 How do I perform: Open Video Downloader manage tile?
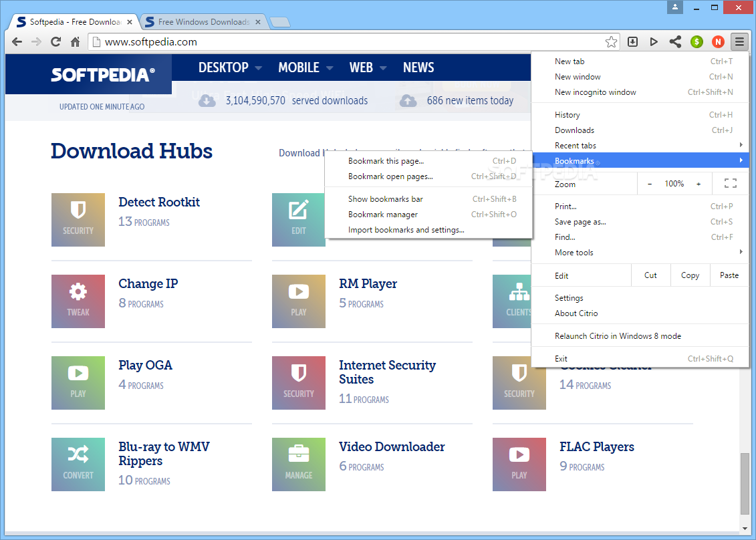click(298, 464)
